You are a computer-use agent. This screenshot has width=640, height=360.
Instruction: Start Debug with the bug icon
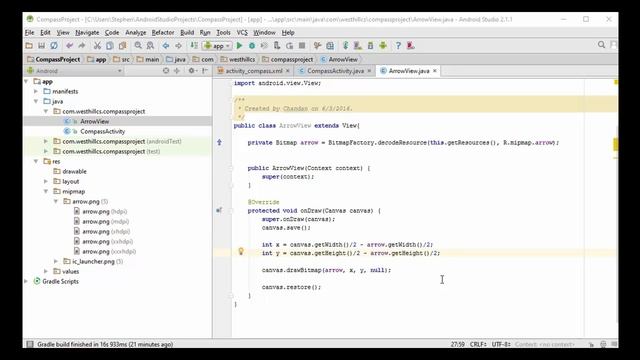point(252,46)
